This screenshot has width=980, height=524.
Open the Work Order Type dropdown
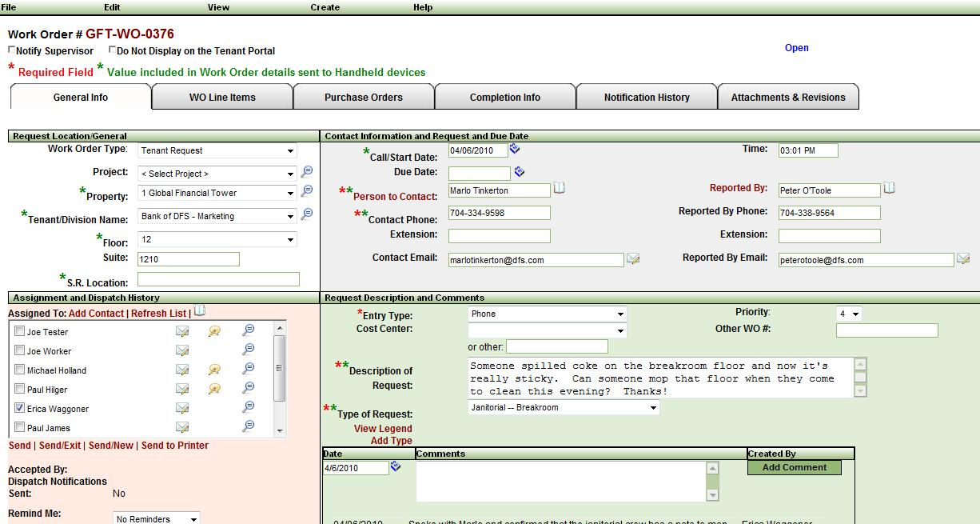(x=217, y=150)
